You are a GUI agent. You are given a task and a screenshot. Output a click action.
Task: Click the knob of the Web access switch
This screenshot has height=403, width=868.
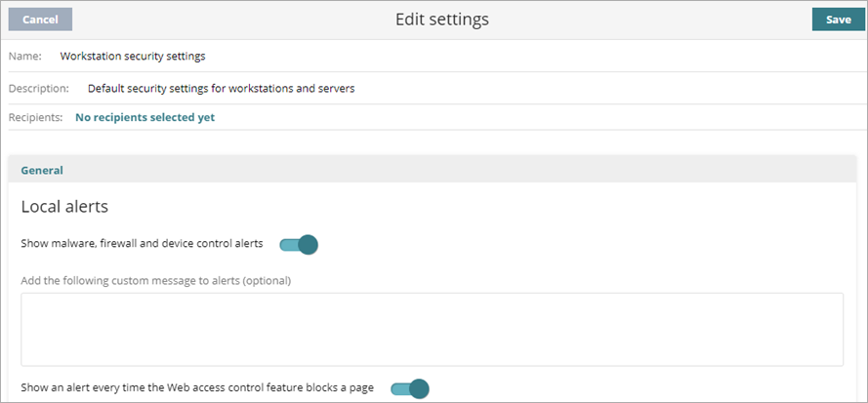419,389
